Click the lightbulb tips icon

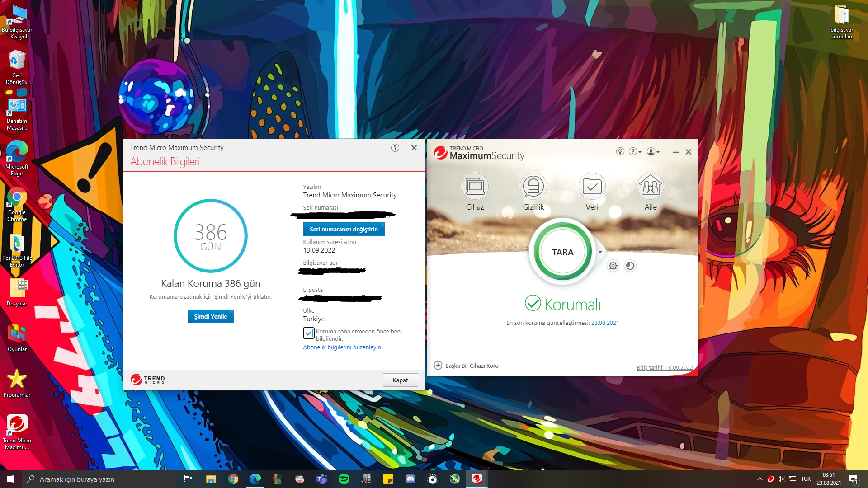pos(620,152)
